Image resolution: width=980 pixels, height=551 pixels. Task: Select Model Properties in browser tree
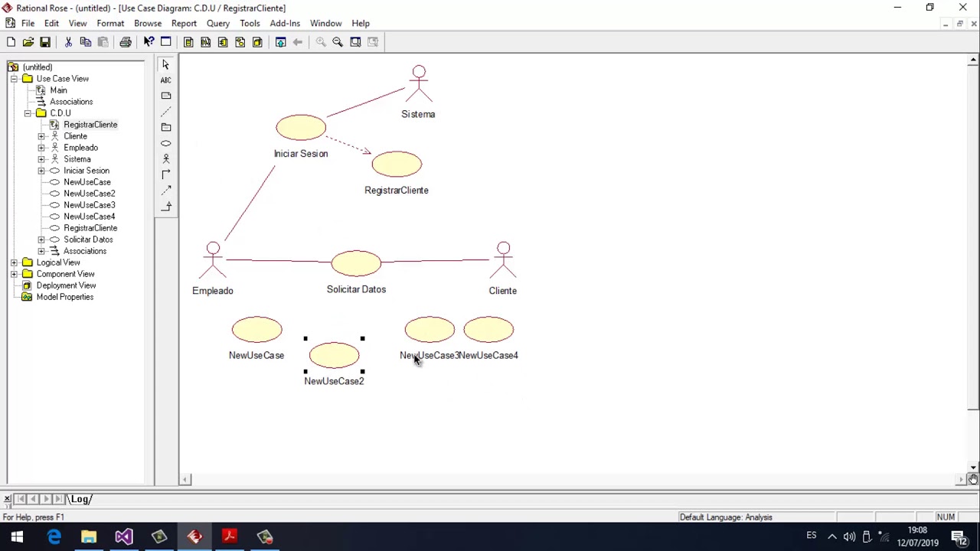[64, 297]
